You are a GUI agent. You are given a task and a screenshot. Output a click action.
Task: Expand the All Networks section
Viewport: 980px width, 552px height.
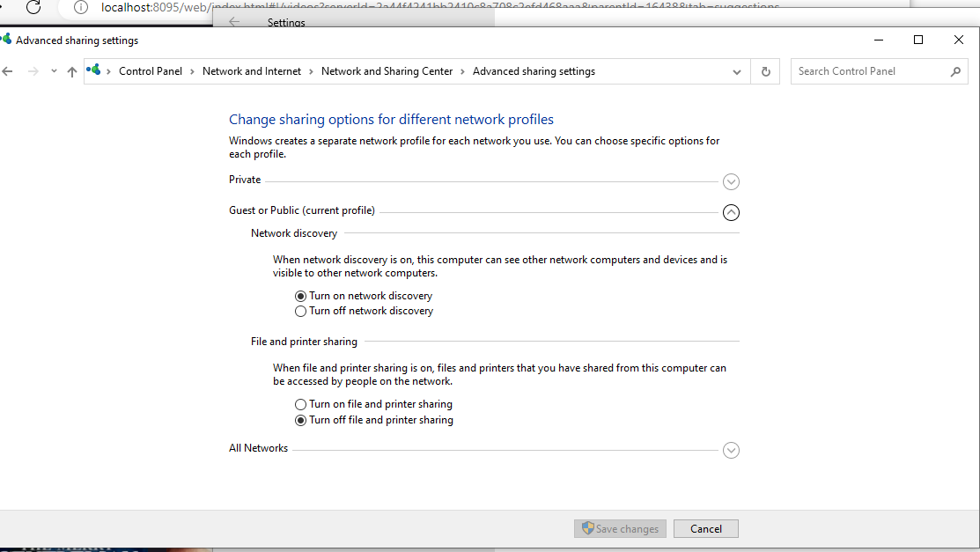coord(731,450)
